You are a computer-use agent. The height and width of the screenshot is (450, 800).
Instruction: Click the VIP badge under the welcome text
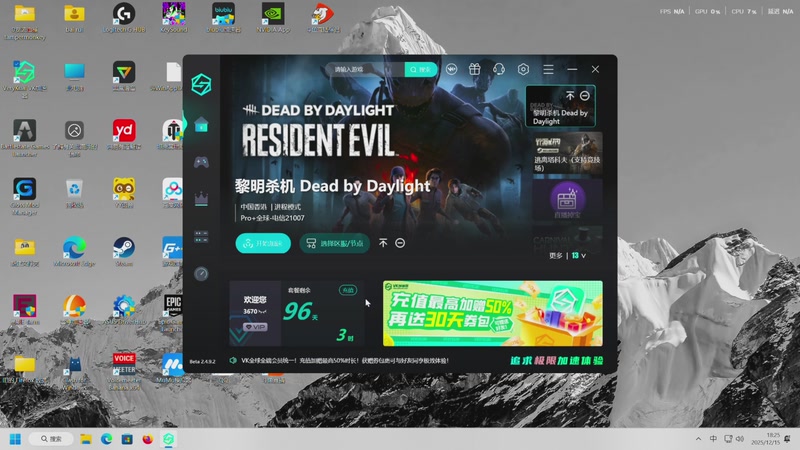click(255, 327)
